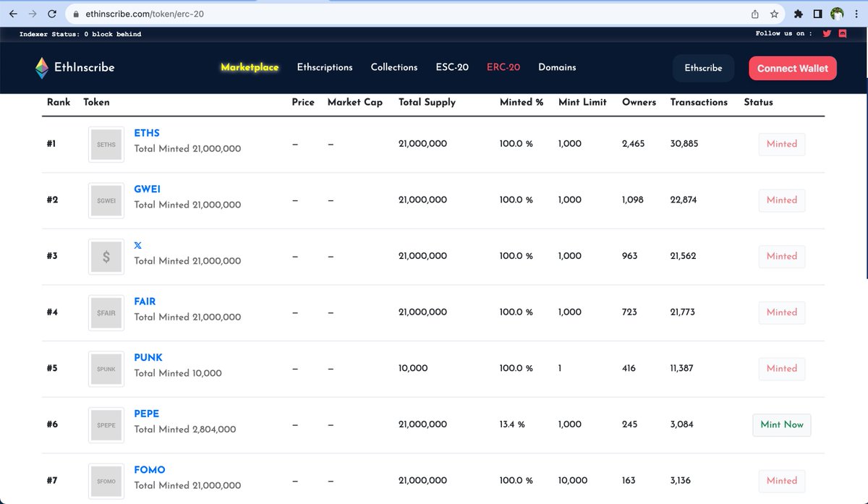868x504 pixels.
Task: Click the Minted button for ETHS
Action: click(782, 144)
